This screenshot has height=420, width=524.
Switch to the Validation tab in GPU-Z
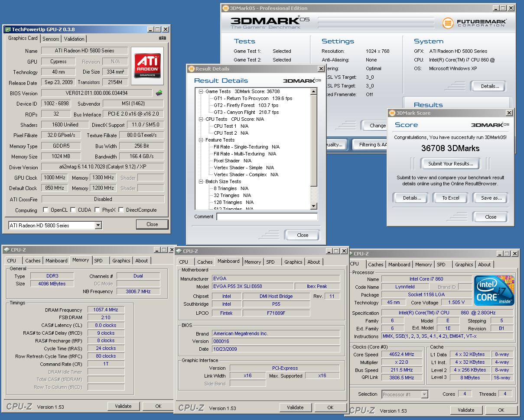74,39
